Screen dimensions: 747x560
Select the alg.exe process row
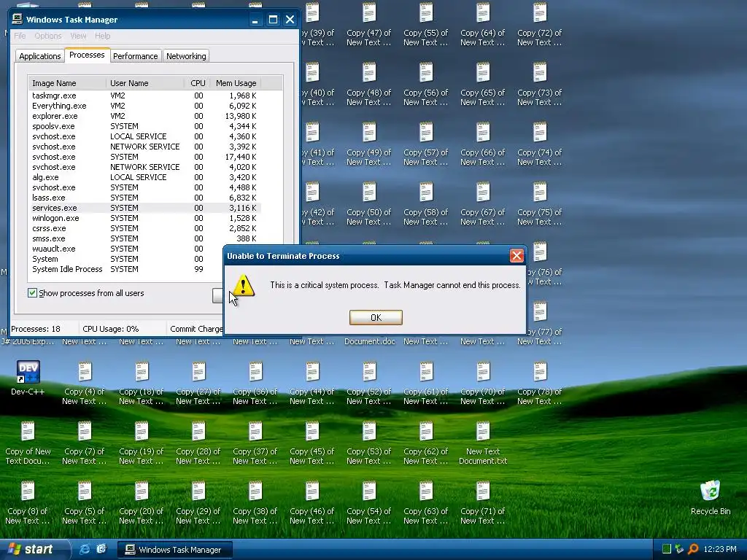144,177
